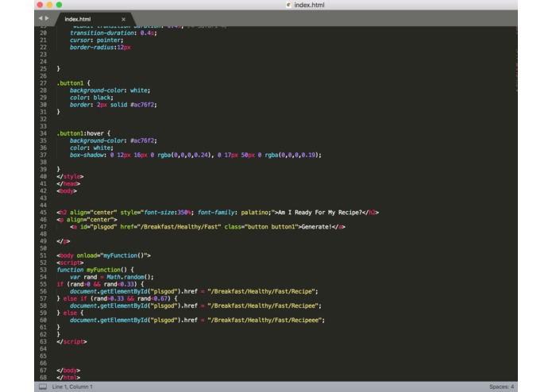This screenshot has width=552, height=392.
Task: Click the forward navigation arrow in tab bar
Action: click(47, 18)
